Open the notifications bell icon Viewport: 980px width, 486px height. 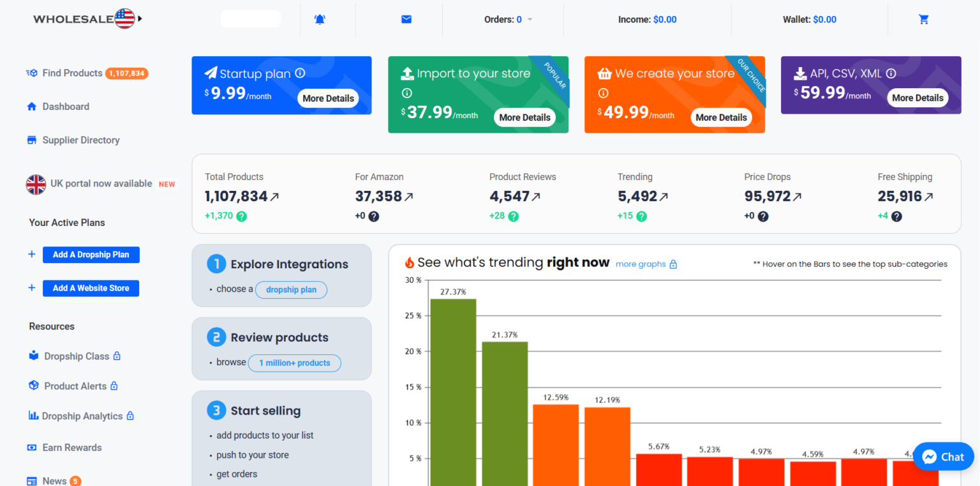pos(320,19)
